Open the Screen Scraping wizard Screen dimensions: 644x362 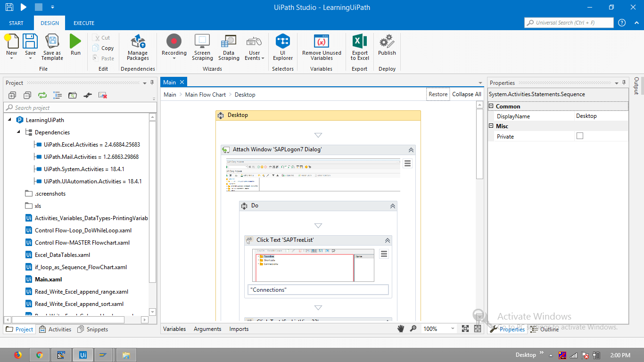[x=202, y=47]
